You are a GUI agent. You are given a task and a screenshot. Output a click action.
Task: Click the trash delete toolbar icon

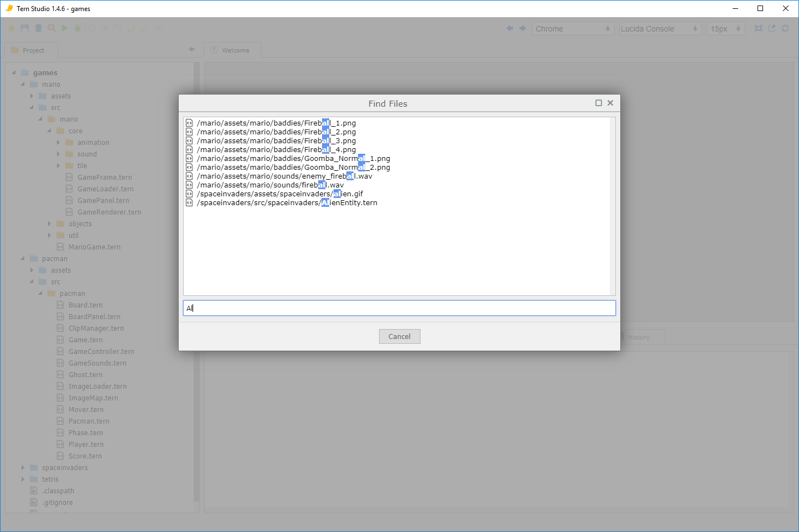38,28
